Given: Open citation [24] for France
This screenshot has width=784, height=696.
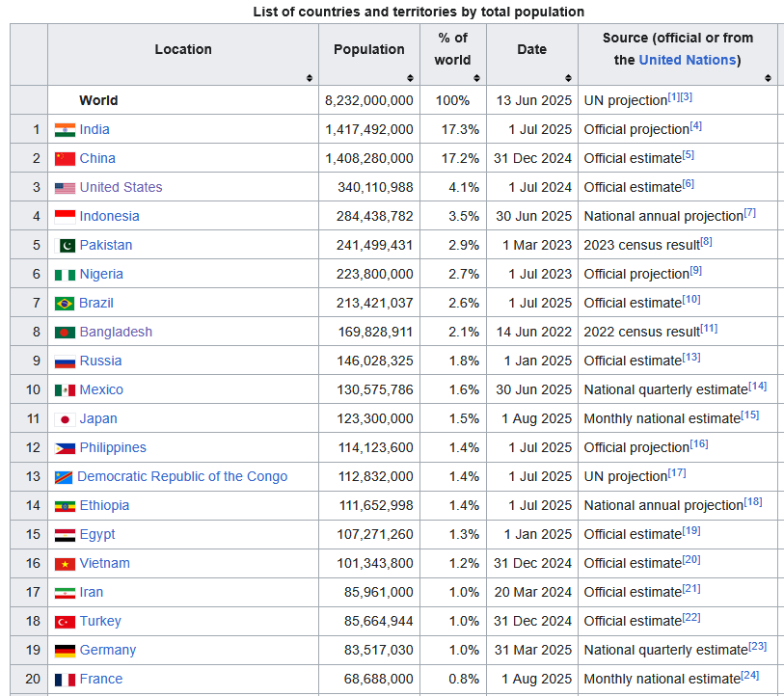Looking at the screenshot, I should (750, 676).
